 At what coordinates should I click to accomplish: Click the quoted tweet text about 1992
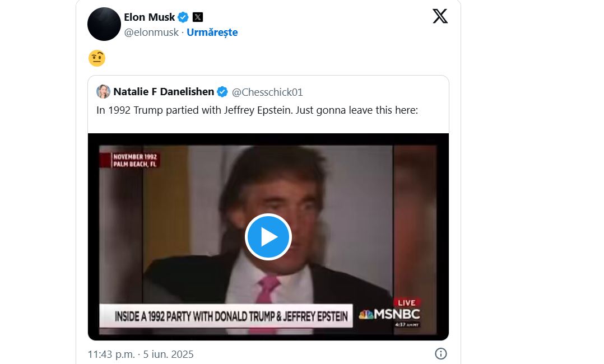coord(257,110)
